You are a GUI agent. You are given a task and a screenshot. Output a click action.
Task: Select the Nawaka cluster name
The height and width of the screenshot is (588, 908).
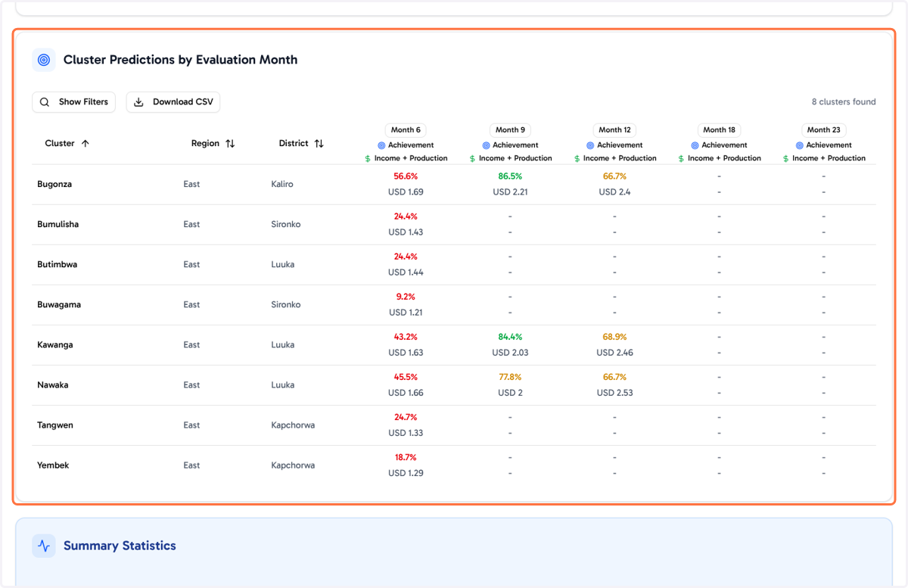click(x=53, y=385)
